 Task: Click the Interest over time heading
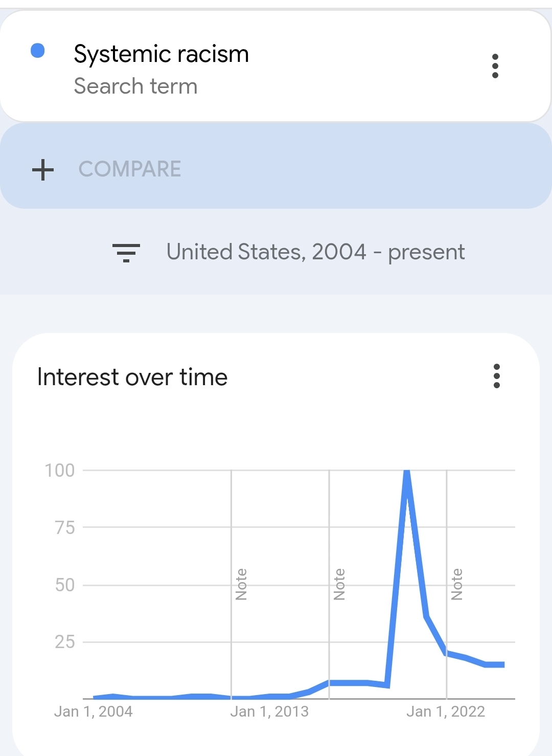132,377
